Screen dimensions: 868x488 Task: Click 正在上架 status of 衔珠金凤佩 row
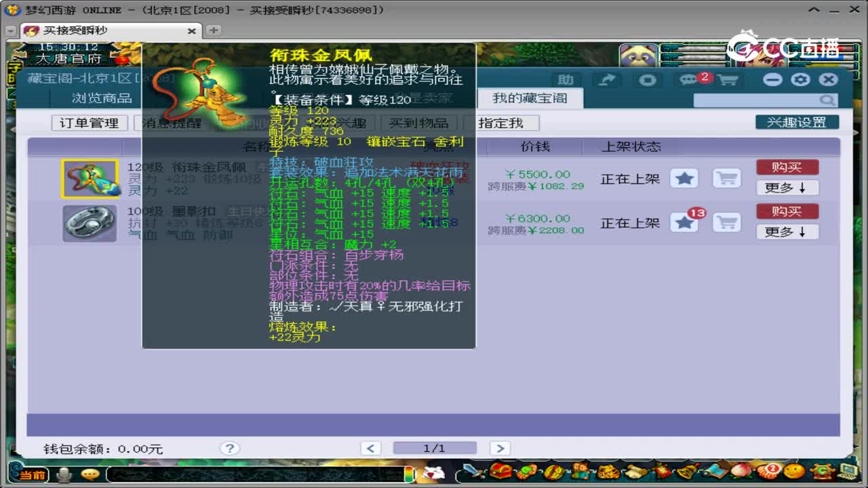(630, 179)
